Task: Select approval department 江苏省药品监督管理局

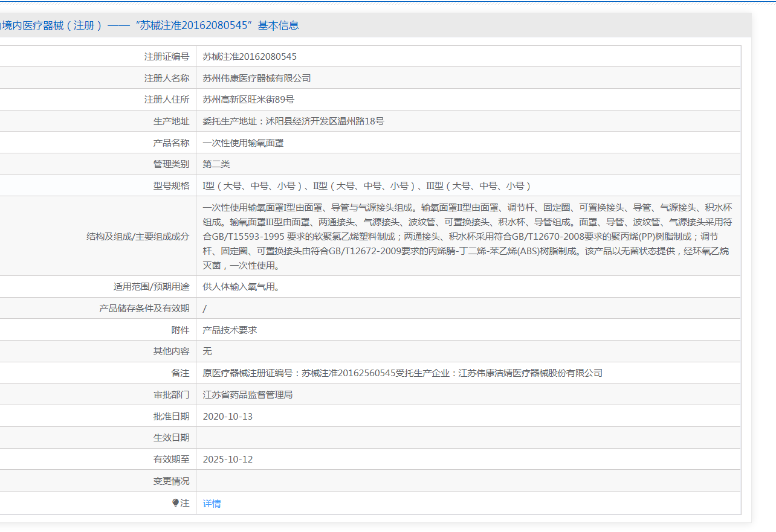Action: [248, 395]
